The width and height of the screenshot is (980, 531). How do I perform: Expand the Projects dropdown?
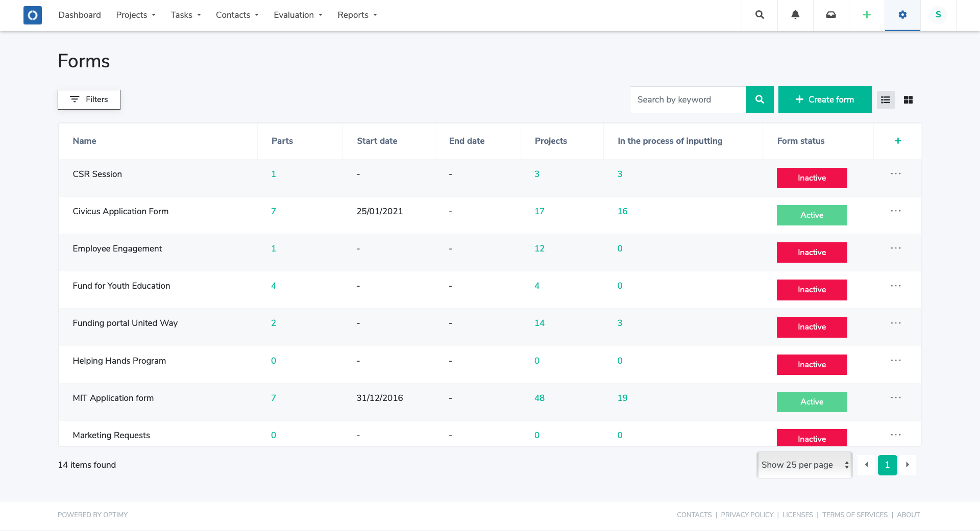(x=135, y=15)
